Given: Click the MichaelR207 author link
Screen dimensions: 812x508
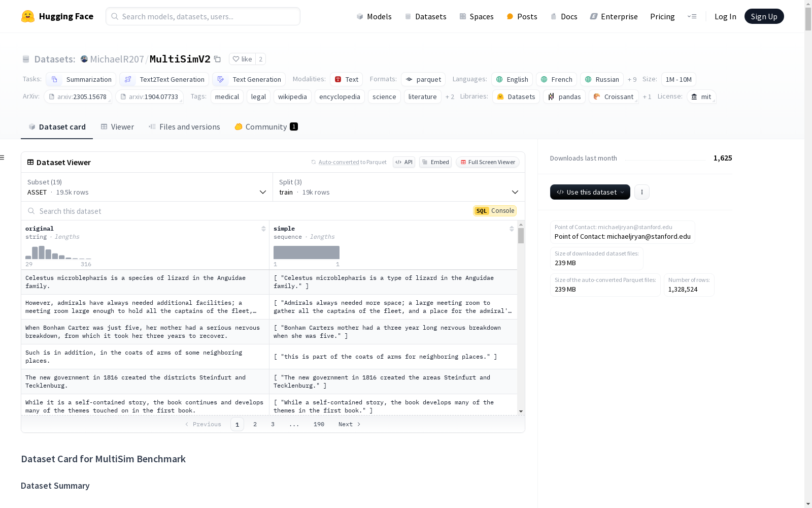Looking at the screenshot, I should [x=117, y=59].
